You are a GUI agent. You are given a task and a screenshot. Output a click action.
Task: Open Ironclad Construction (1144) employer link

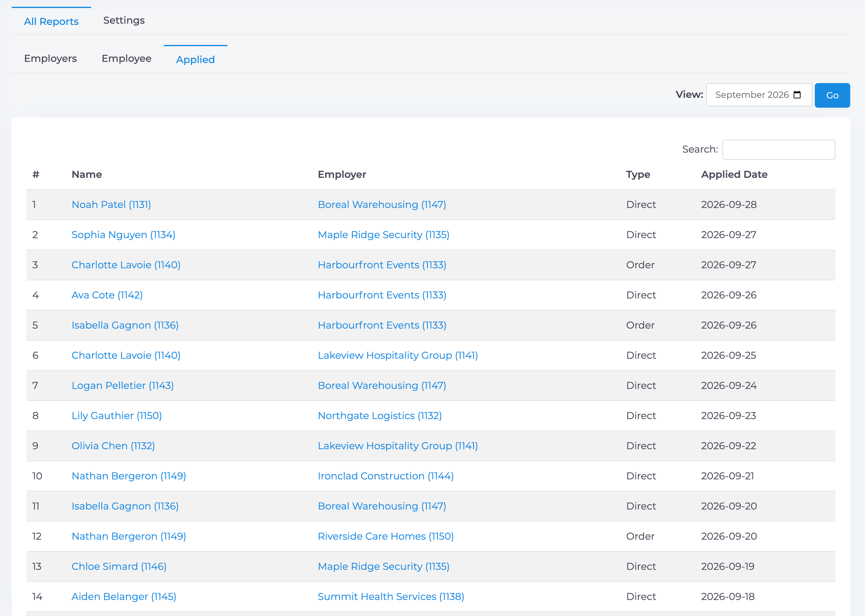pyautogui.click(x=385, y=476)
